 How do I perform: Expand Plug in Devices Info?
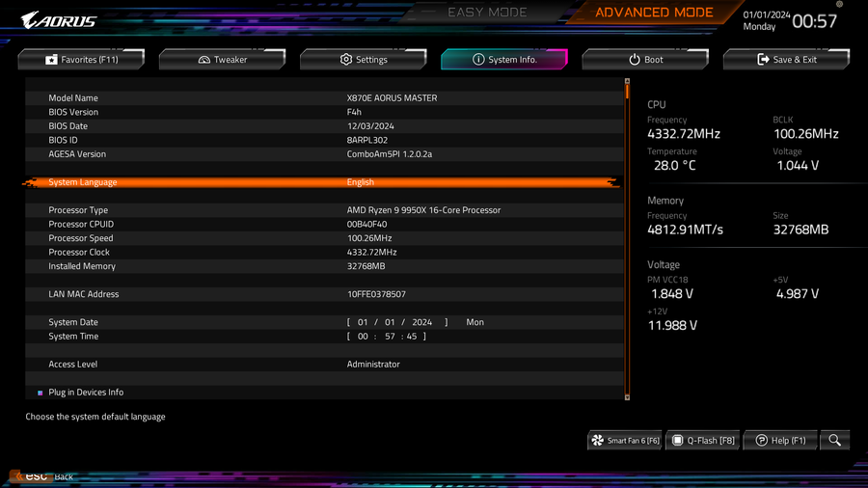86,393
